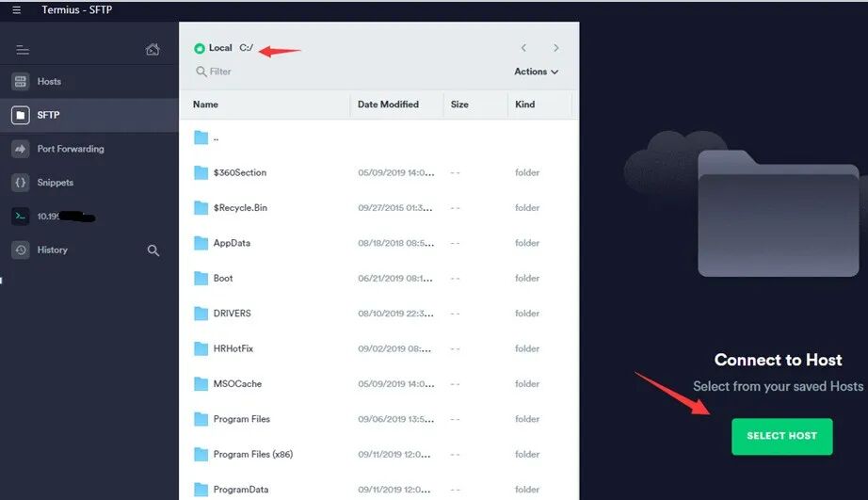The image size is (868, 500).
Task: Click the parent directory folder icon
Action: 201,137
